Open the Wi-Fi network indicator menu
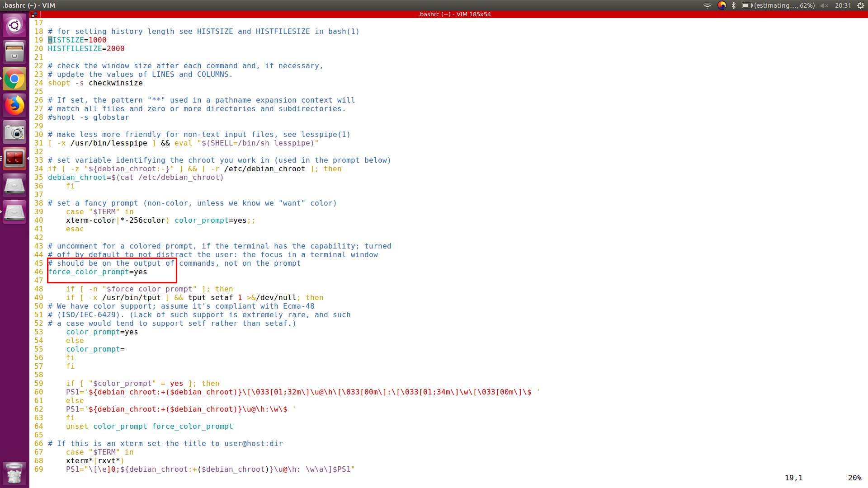This screenshot has height=488, width=868. pos(708,5)
